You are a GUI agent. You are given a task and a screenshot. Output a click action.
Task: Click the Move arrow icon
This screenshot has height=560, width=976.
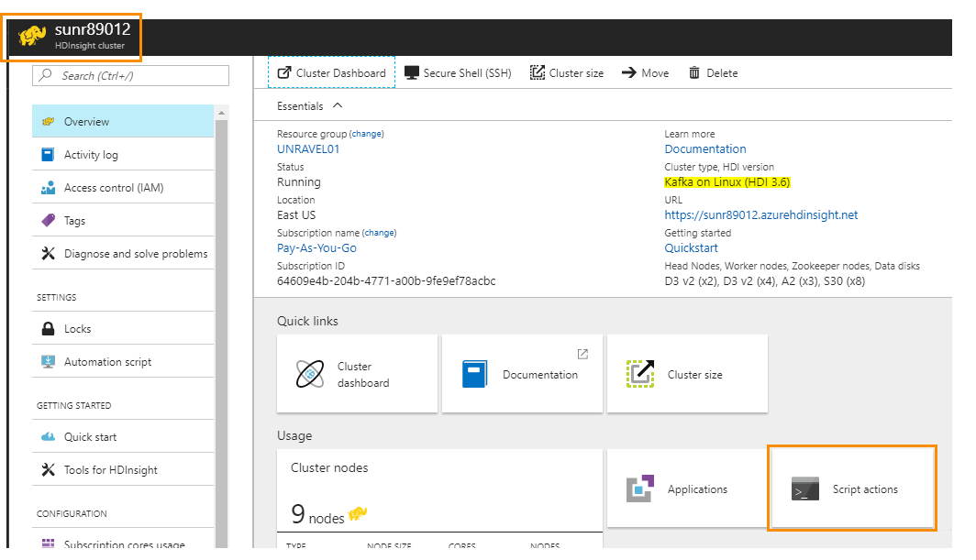(628, 72)
